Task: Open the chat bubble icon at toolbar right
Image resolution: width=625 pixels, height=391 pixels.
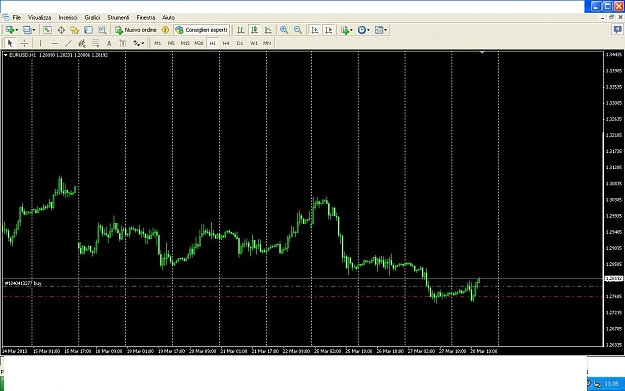Action: 617,29
